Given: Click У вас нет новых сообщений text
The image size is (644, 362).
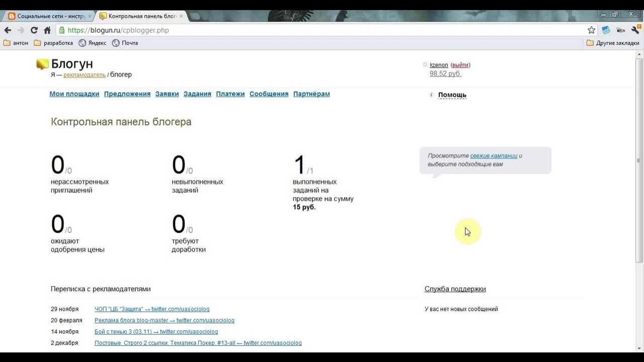Looking at the screenshot, I should pyautogui.click(x=461, y=309).
